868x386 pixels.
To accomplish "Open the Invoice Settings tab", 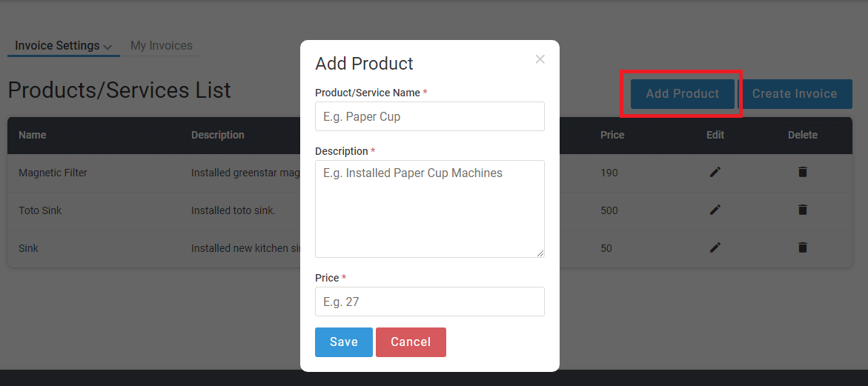I will [x=57, y=46].
